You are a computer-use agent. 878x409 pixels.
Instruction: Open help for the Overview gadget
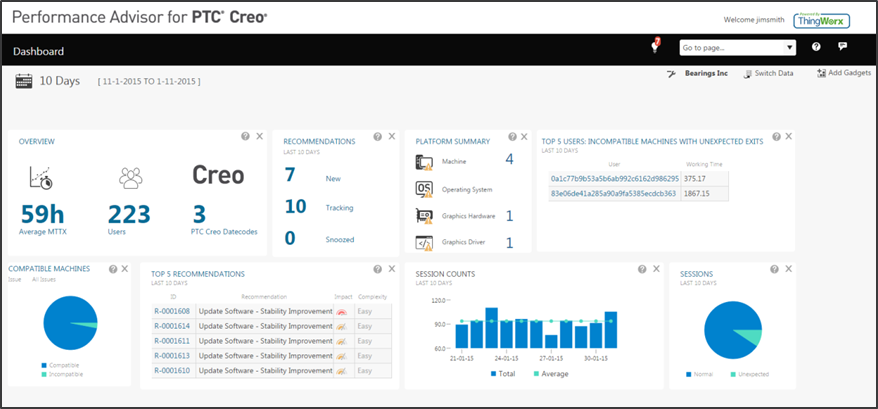point(245,136)
